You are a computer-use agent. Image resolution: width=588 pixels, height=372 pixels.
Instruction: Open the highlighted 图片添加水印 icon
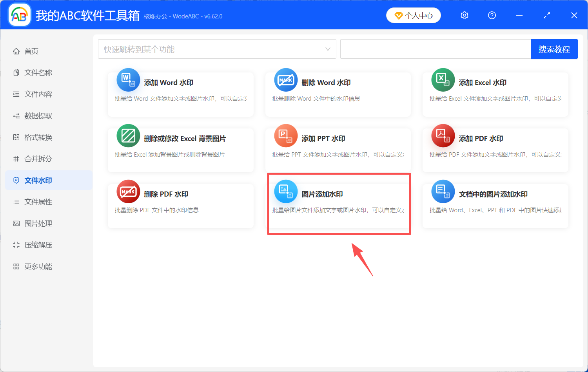(286, 191)
